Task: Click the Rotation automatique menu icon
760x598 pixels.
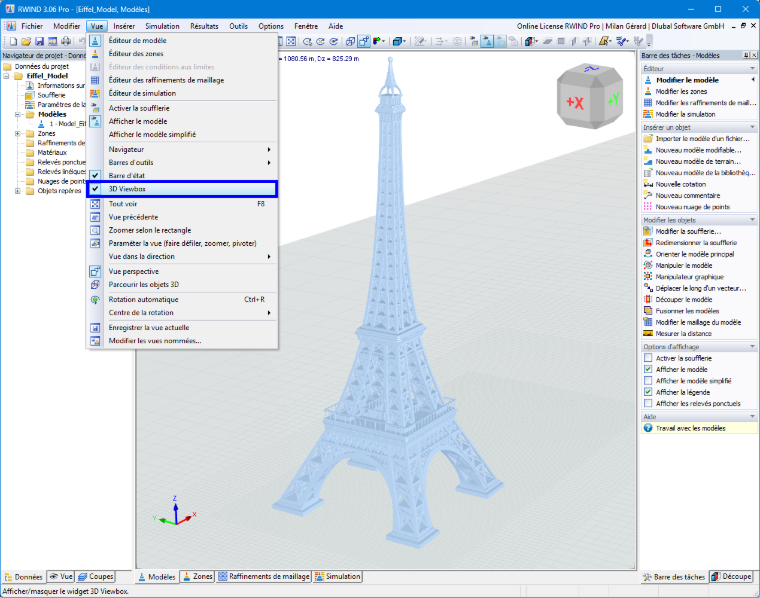Action: pyautogui.click(x=95, y=299)
